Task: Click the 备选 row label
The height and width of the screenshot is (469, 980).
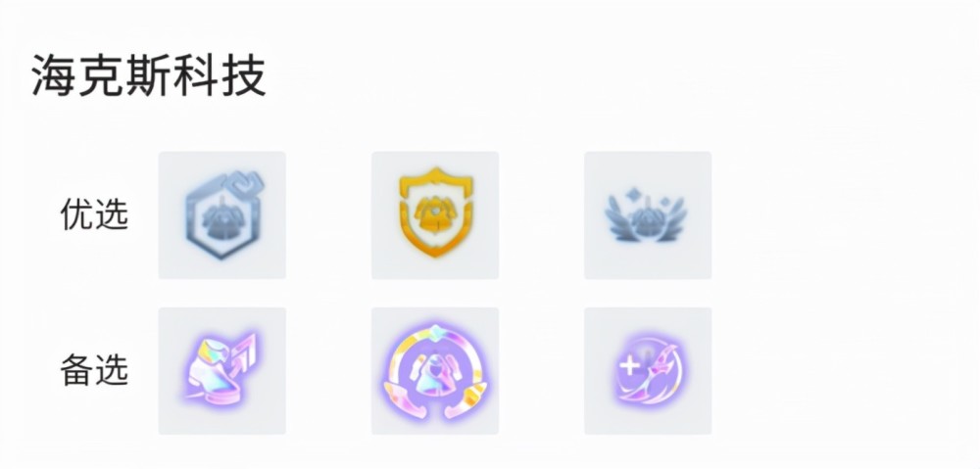Action: point(94,370)
